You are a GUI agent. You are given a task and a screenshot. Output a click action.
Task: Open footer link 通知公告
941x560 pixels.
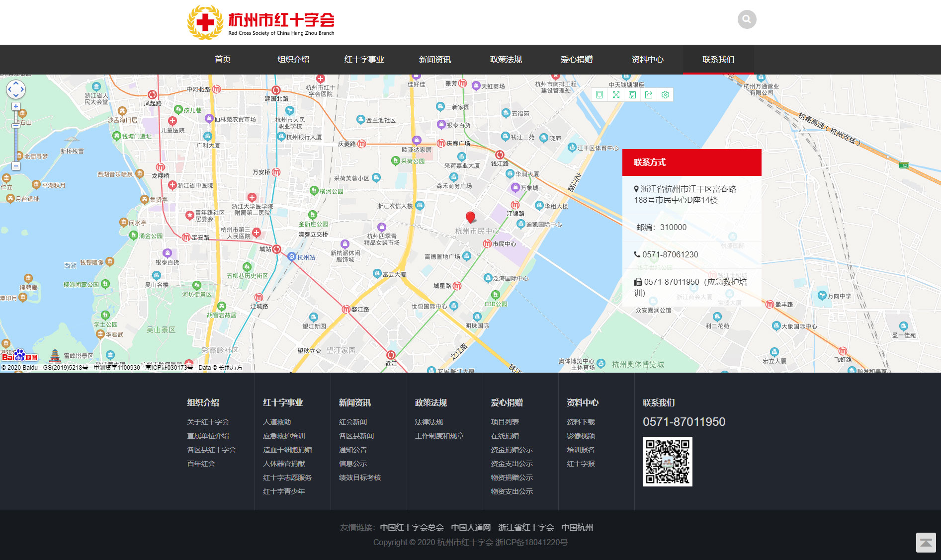pos(353,450)
